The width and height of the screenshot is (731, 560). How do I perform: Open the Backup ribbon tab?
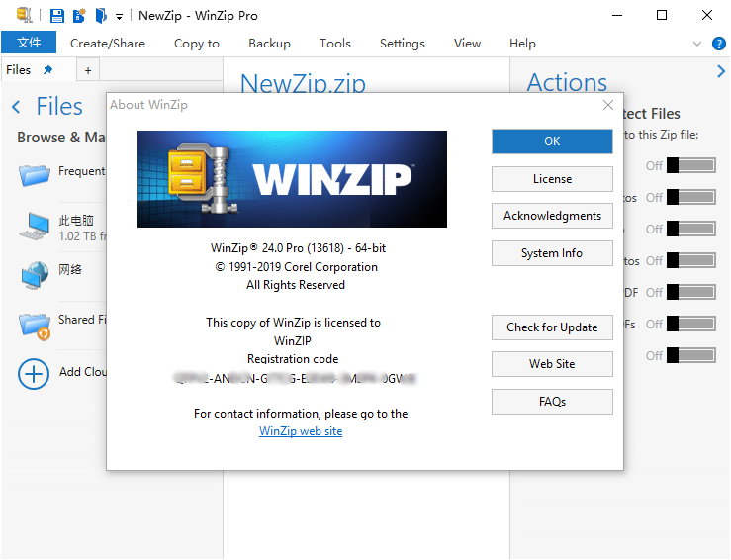[x=269, y=44]
